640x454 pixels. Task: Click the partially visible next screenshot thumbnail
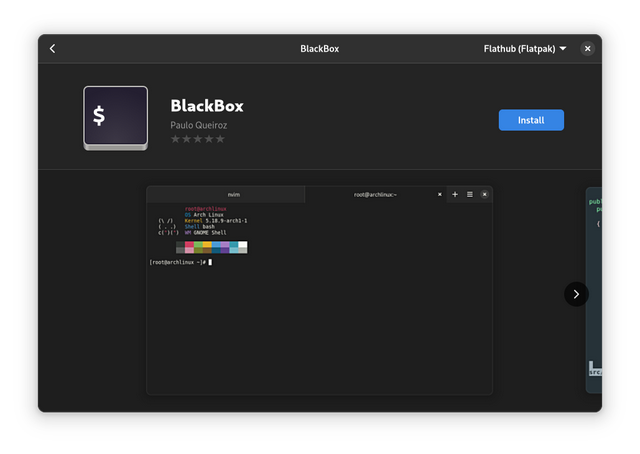(x=594, y=290)
